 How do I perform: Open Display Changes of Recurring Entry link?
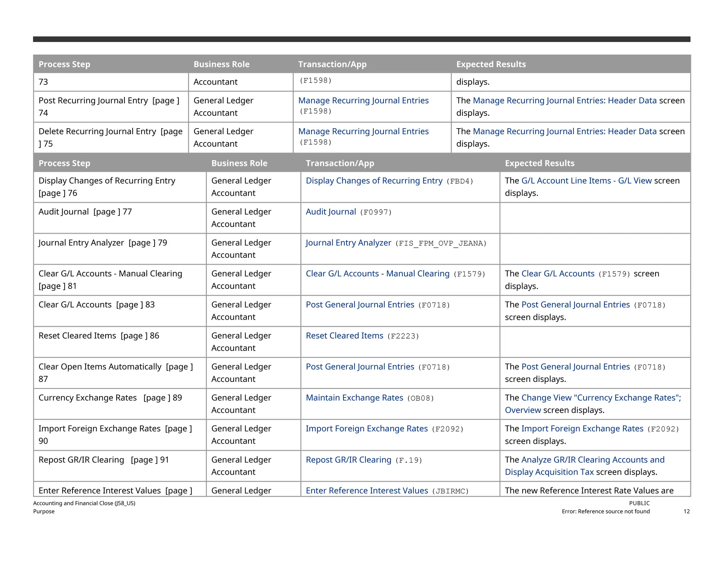[x=374, y=181]
